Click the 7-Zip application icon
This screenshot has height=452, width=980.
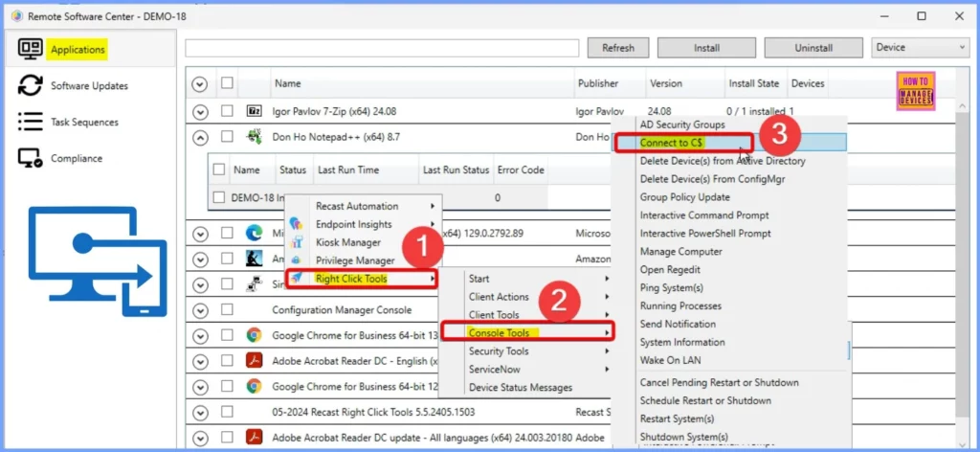pos(254,111)
